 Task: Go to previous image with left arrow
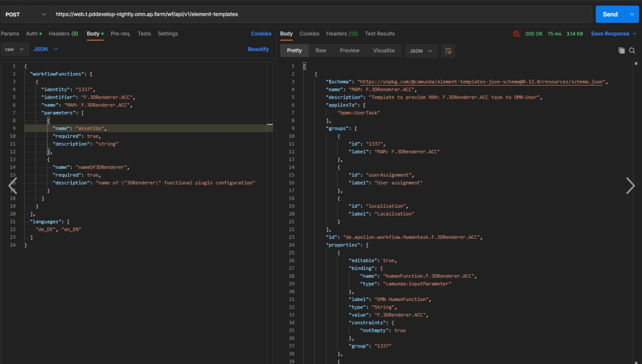(13, 185)
